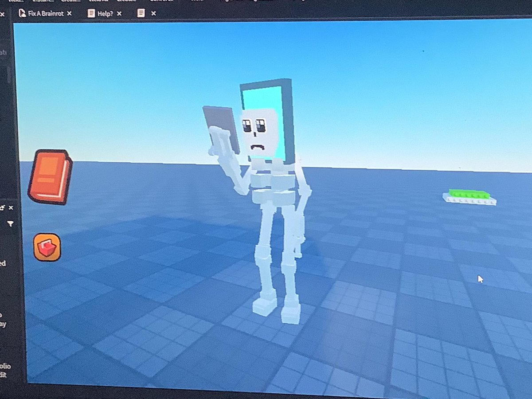Click the page icon on the Fix A Brainrot tab

pos(22,14)
